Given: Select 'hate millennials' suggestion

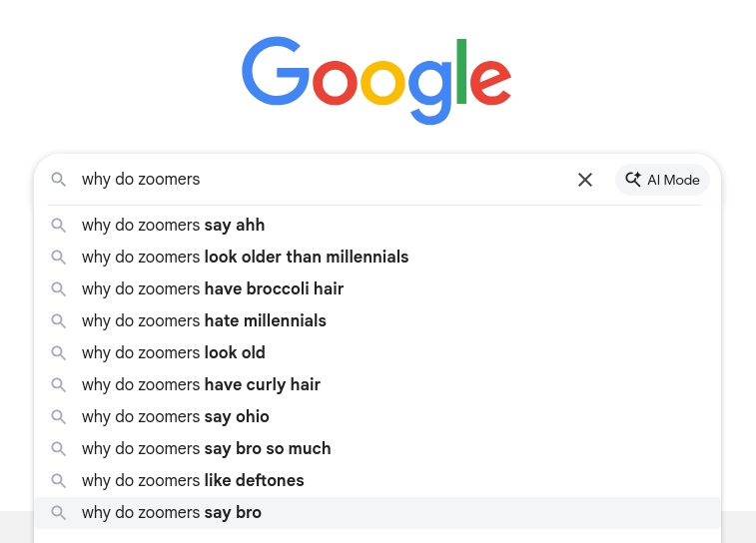Looking at the screenshot, I should click(x=204, y=320).
